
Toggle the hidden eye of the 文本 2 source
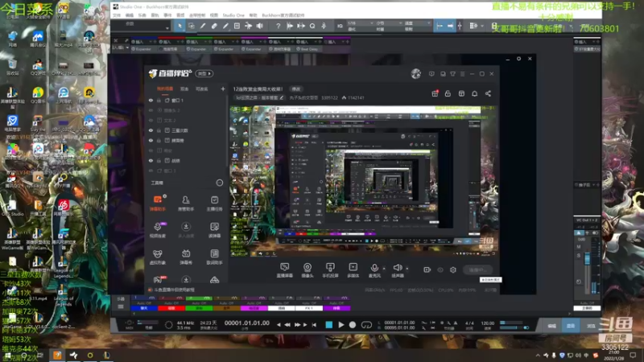coord(151,121)
